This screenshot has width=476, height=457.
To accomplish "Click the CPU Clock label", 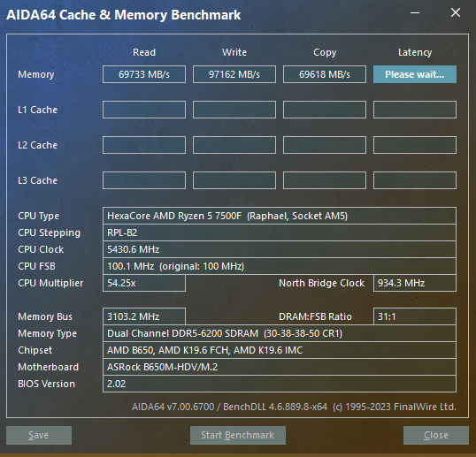I will tap(41, 249).
